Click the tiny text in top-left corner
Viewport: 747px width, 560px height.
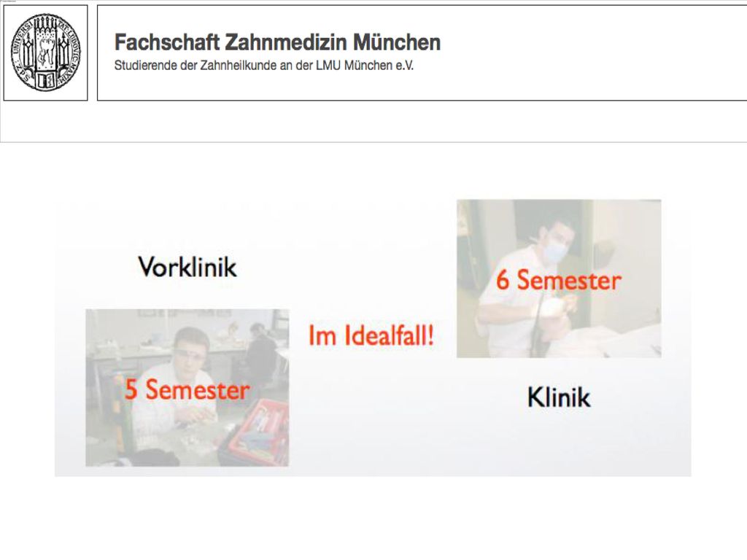tap(8, 1)
